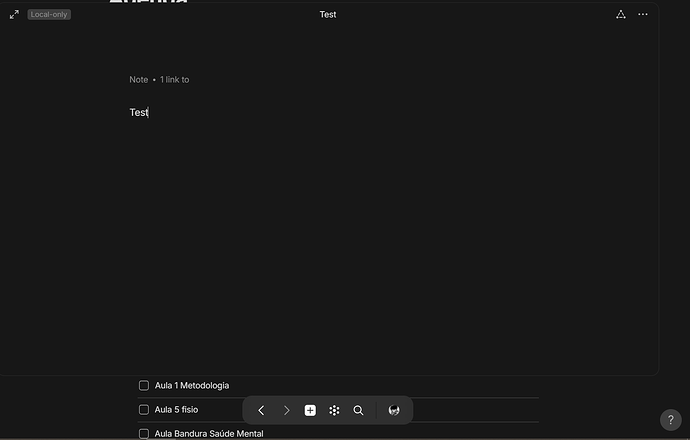
Task: Click into the 'Test' note body text
Action: (x=139, y=113)
